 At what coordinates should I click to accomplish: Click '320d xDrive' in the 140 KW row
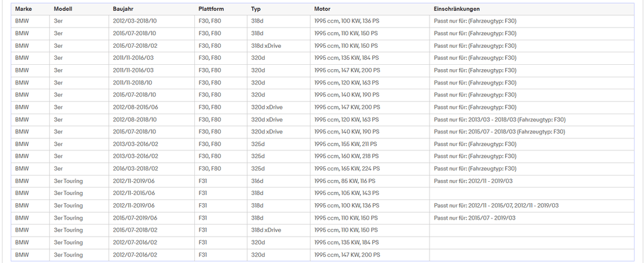(x=267, y=132)
